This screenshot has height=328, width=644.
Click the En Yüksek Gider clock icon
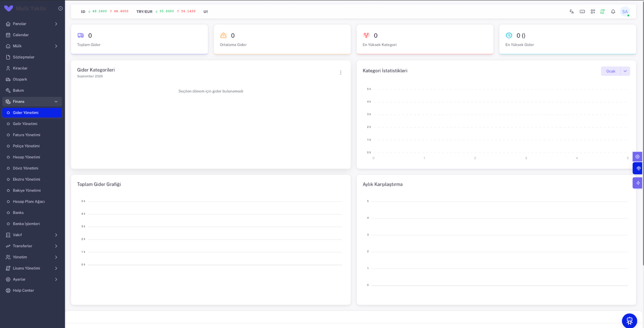(509, 35)
